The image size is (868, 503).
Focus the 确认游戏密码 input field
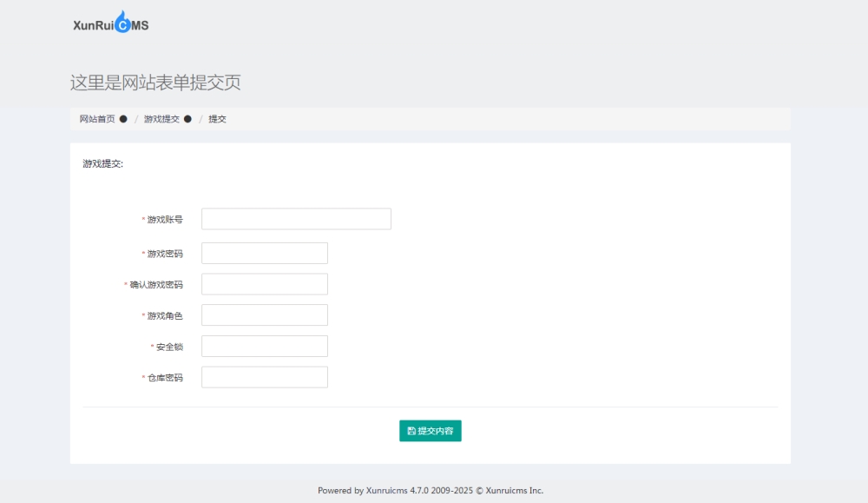pos(265,284)
